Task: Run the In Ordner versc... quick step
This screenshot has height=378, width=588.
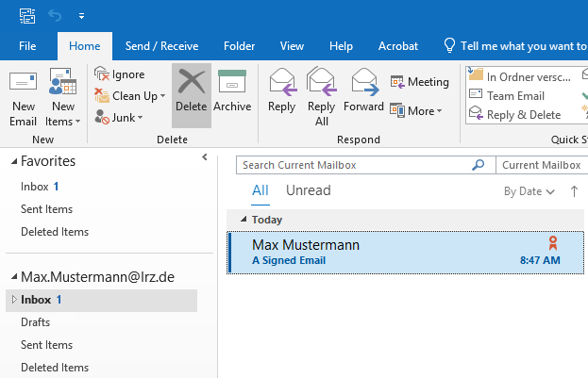Action: pyautogui.click(x=520, y=76)
